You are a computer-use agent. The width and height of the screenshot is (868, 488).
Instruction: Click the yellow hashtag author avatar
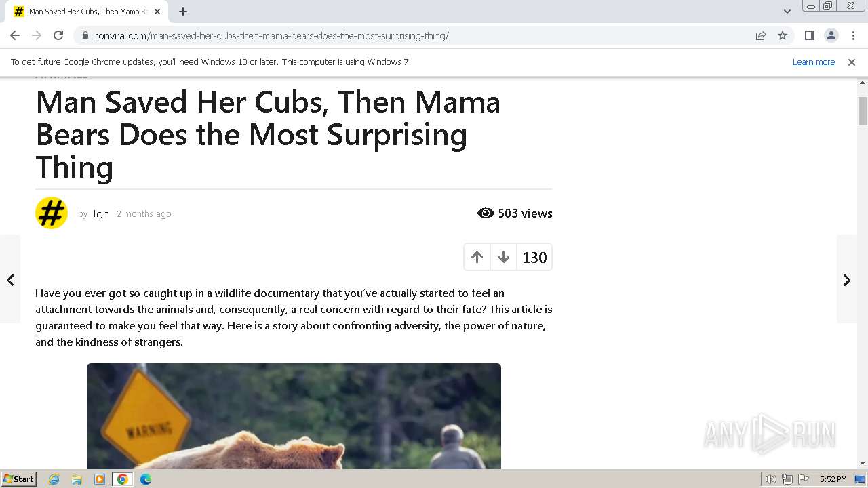[x=52, y=213]
